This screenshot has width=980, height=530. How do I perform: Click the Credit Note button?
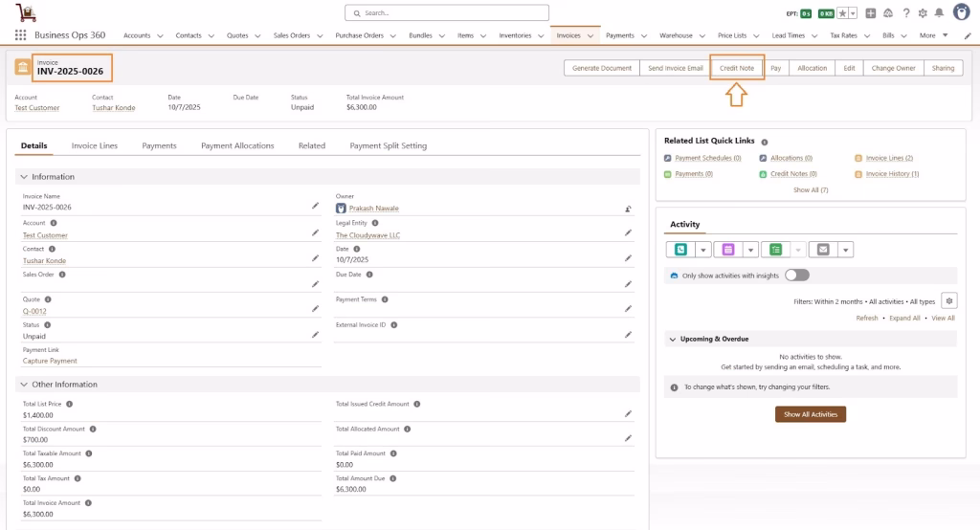coord(737,68)
